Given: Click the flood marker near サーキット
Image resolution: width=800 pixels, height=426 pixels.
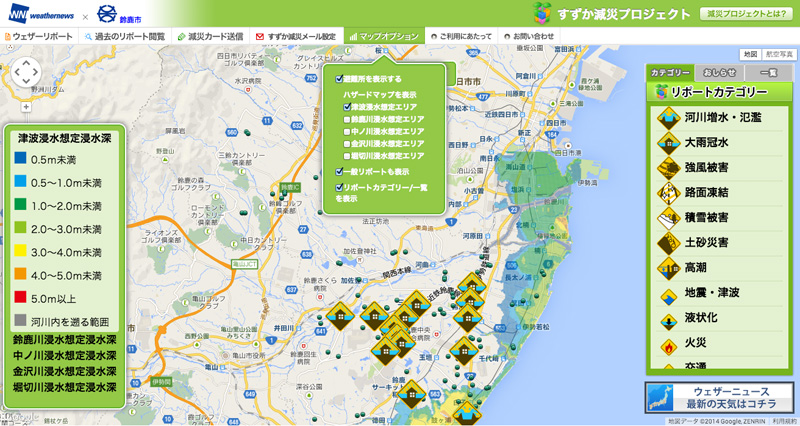Looking at the screenshot, I should [412, 395].
